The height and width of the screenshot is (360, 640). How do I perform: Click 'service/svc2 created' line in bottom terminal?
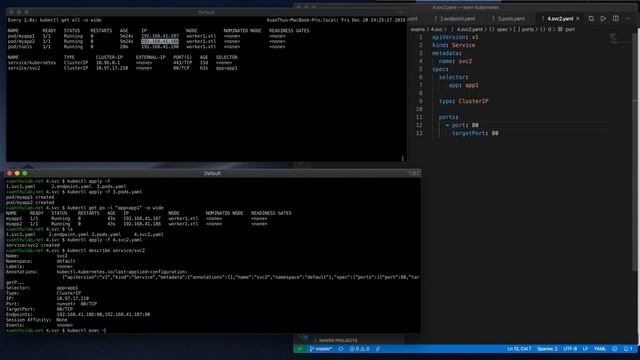[x=33, y=245]
